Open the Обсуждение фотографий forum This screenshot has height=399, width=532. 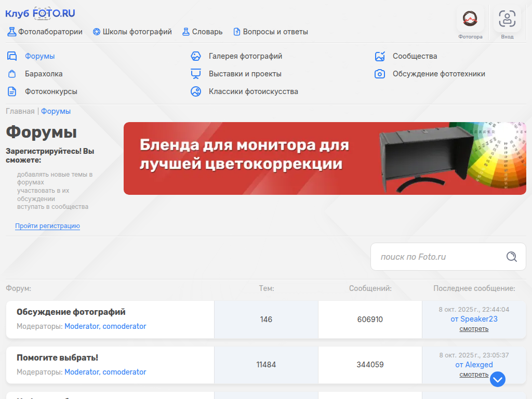pos(71,312)
